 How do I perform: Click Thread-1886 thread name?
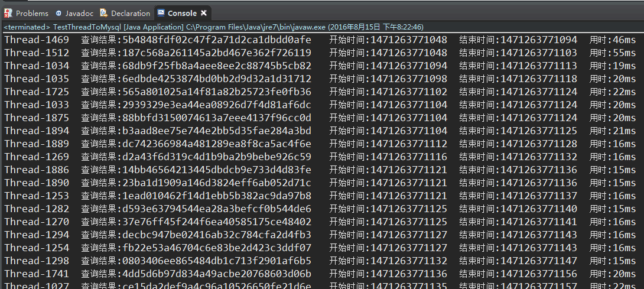pyautogui.click(x=37, y=170)
